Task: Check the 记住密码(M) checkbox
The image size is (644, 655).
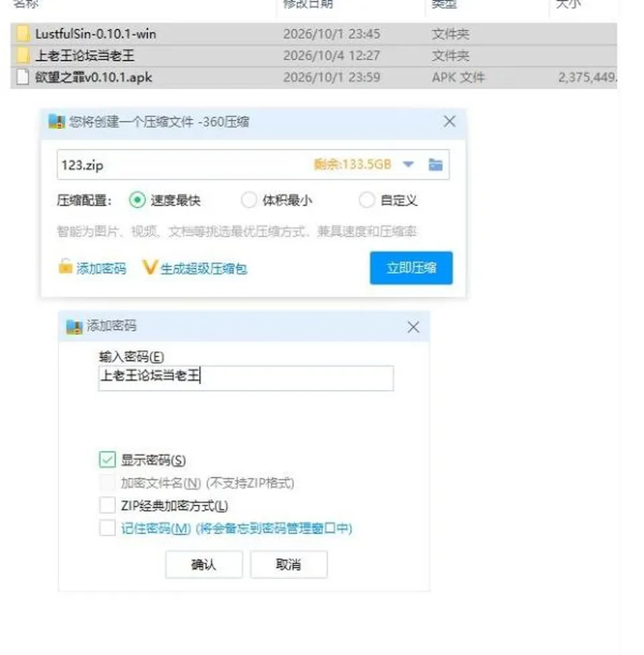Action: 107,527
